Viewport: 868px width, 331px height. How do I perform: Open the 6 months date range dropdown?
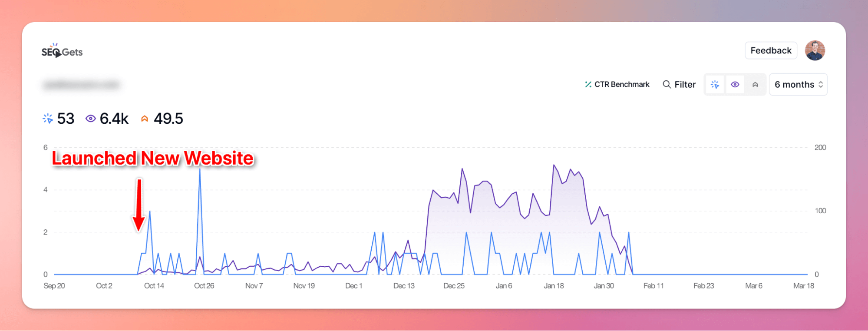tap(794, 84)
